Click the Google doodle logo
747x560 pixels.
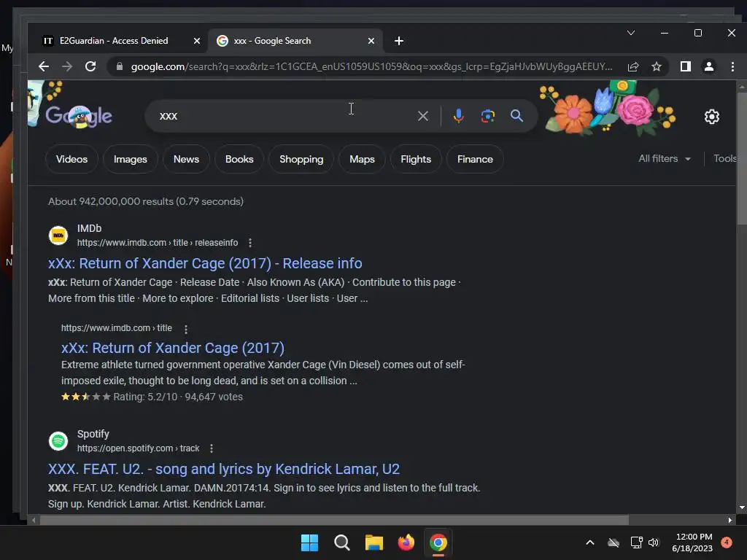(79, 116)
